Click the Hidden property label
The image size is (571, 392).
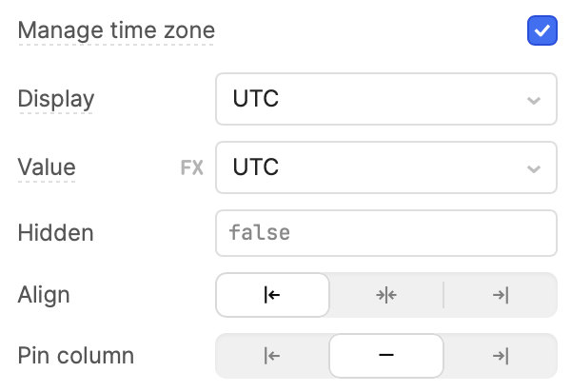56,233
